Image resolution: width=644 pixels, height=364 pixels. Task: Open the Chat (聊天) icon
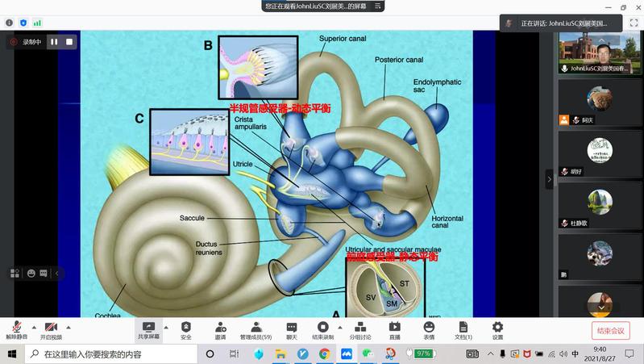coord(291,328)
